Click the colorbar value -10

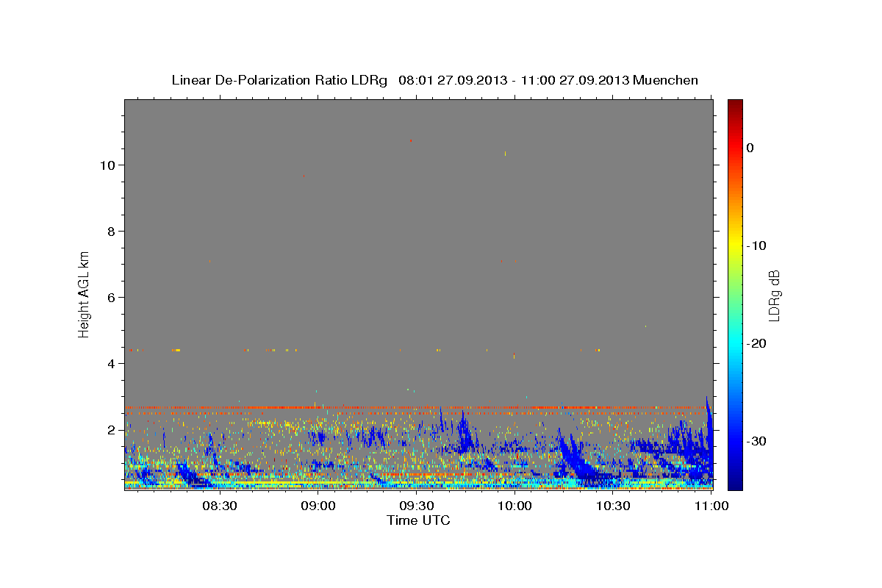point(756,245)
